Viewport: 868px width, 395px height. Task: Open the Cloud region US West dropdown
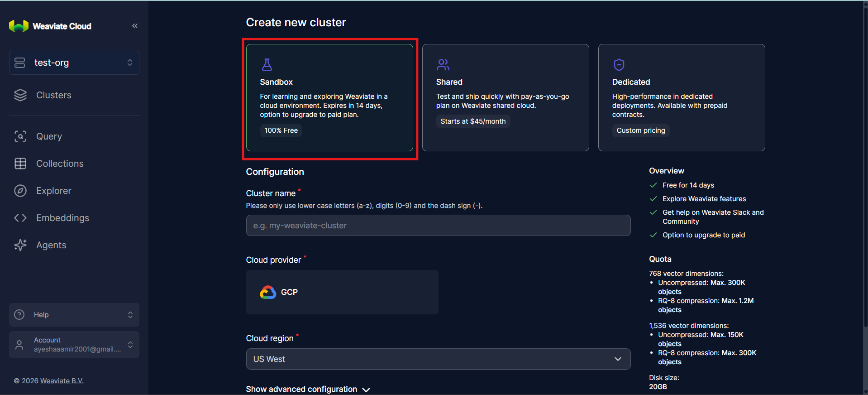[438, 359]
